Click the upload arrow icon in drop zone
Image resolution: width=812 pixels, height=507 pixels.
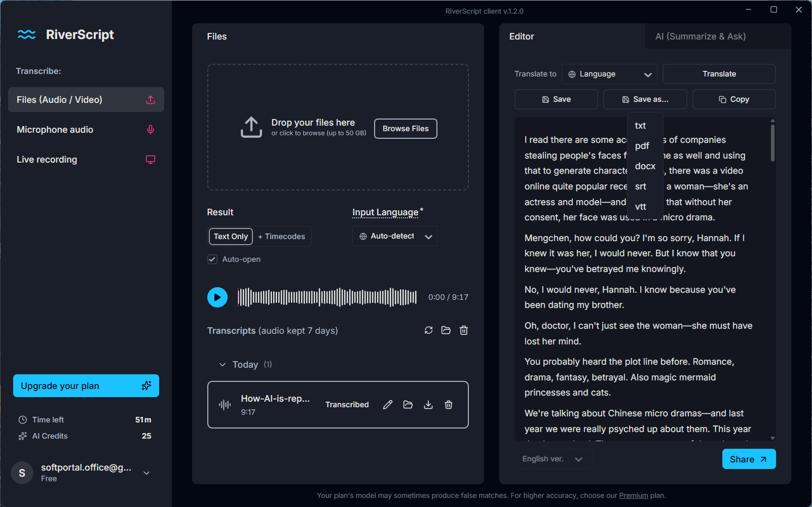pos(251,127)
